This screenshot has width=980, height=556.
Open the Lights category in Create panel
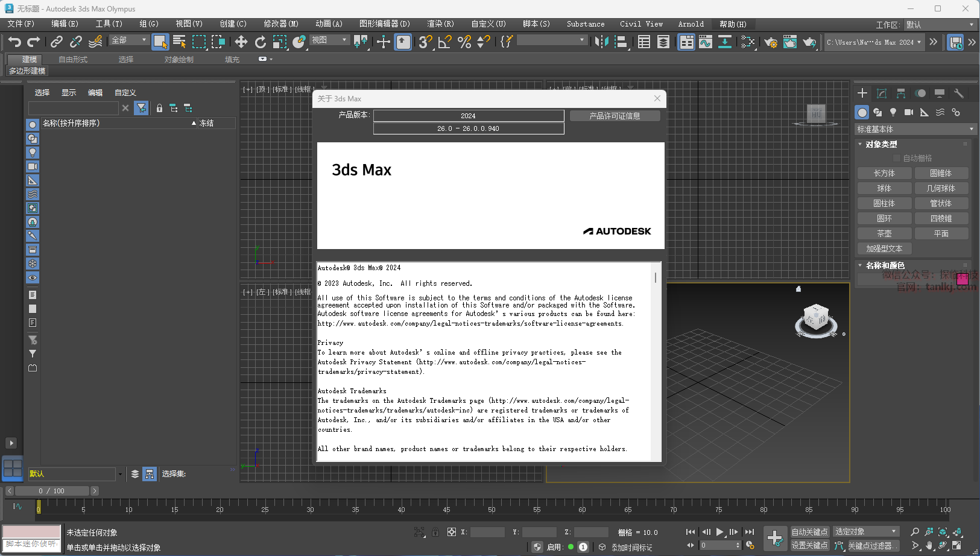[x=893, y=112]
